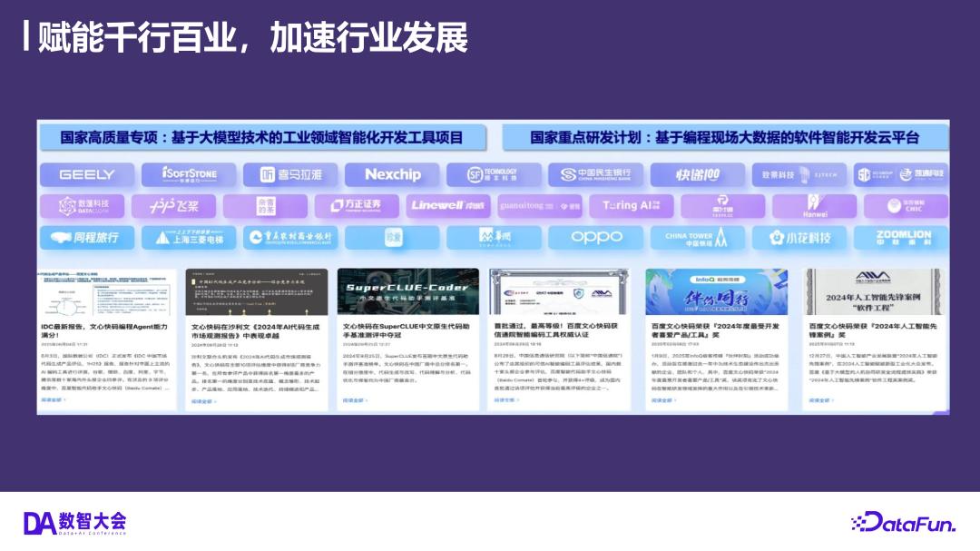Click the 飞桨 PaddlePaddle logo tile
This screenshot has width=980, height=551.
(173, 206)
